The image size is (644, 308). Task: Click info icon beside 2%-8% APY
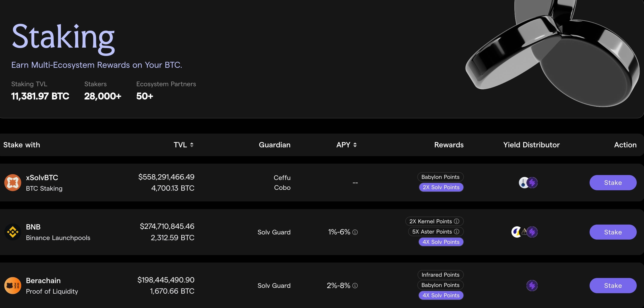[x=355, y=285]
